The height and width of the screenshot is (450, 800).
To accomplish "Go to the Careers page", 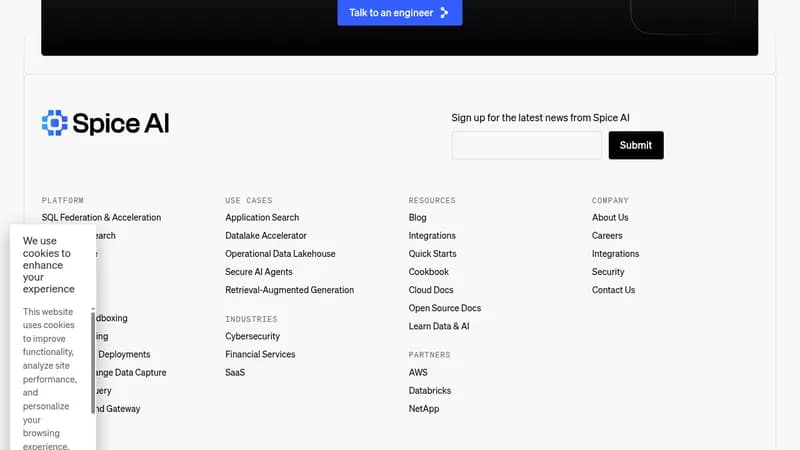I will [607, 236].
